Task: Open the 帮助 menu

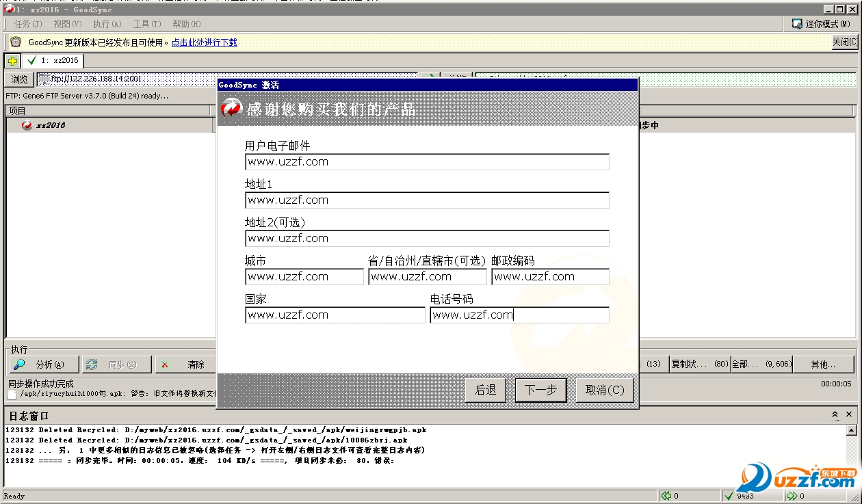Action: tap(186, 24)
